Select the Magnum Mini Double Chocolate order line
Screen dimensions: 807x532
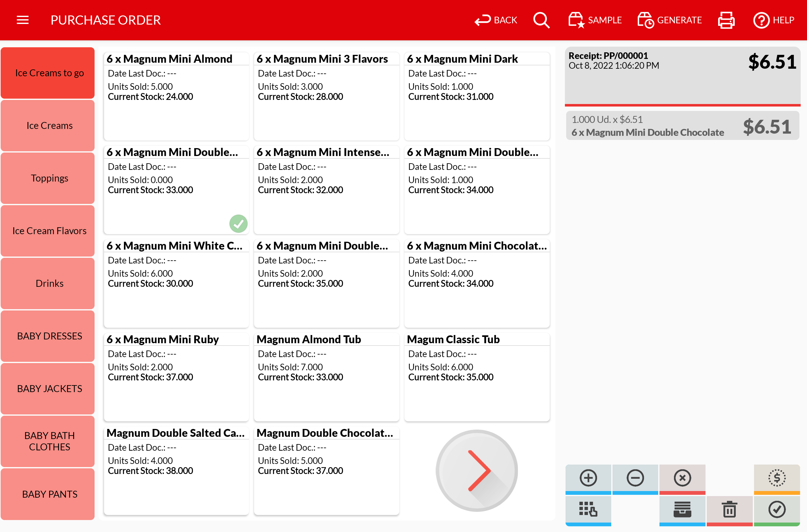682,126
